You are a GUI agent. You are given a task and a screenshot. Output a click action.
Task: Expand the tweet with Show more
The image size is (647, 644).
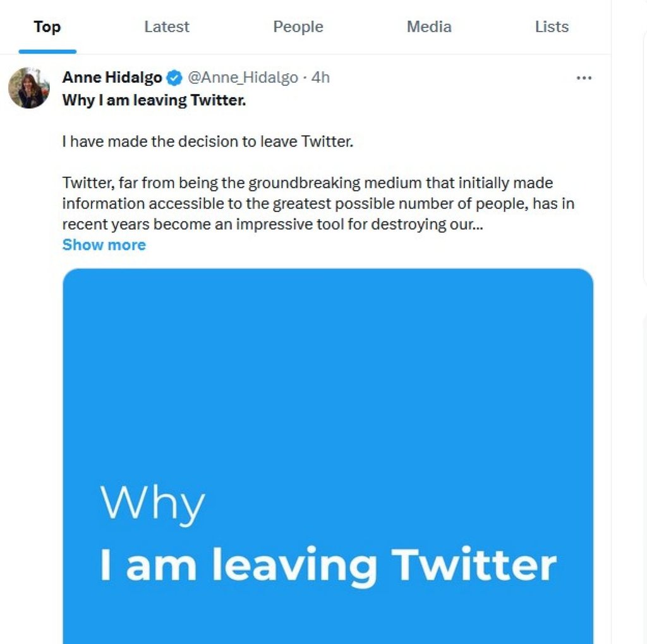pos(104,245)
